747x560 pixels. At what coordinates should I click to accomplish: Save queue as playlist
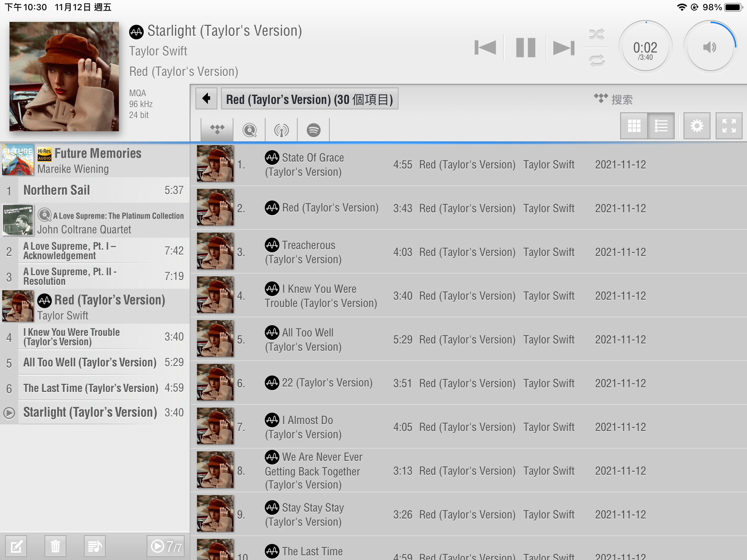click(x=94, y=546)
